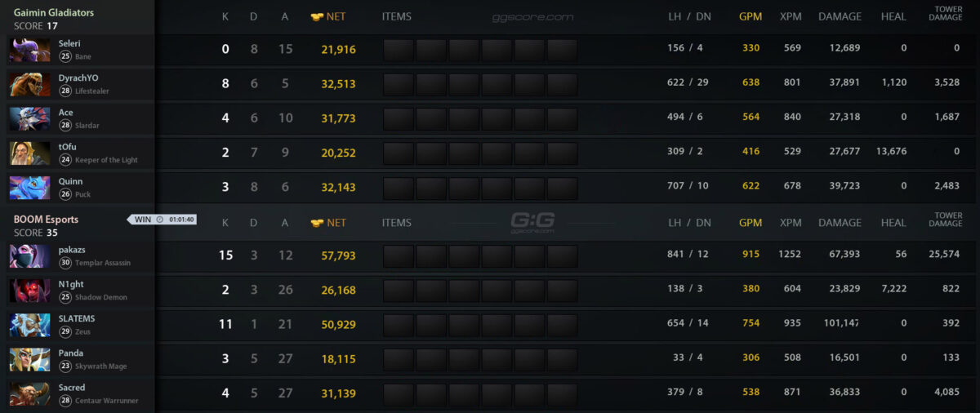
Task: Click Sacred's Centaur Warrunner portrait
Action: [x=29, y=393]
